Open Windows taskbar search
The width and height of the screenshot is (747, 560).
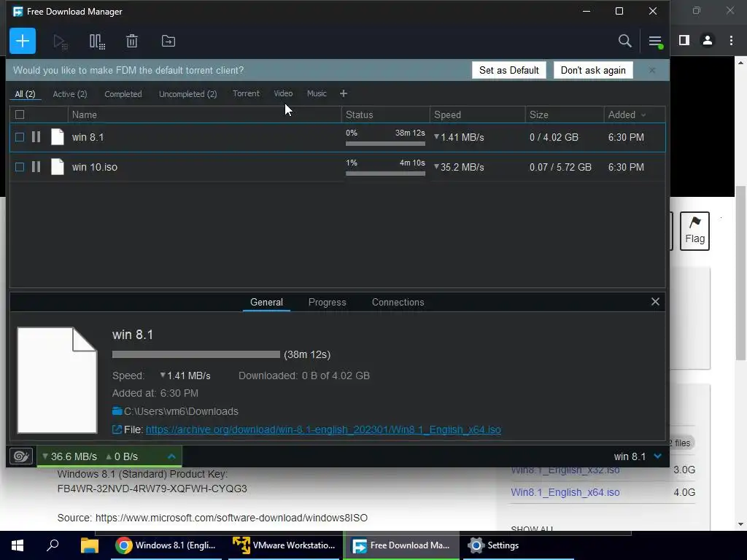53,545
